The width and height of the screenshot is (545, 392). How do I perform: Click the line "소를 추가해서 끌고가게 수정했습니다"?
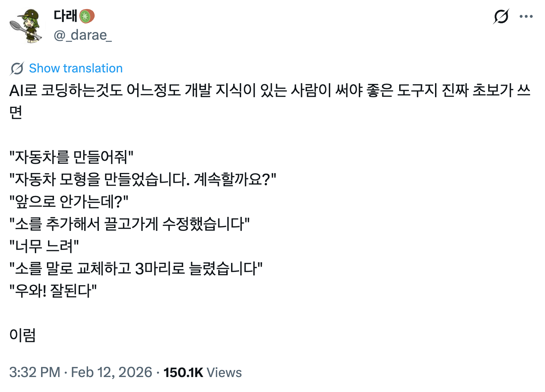[x=129, y=224]
